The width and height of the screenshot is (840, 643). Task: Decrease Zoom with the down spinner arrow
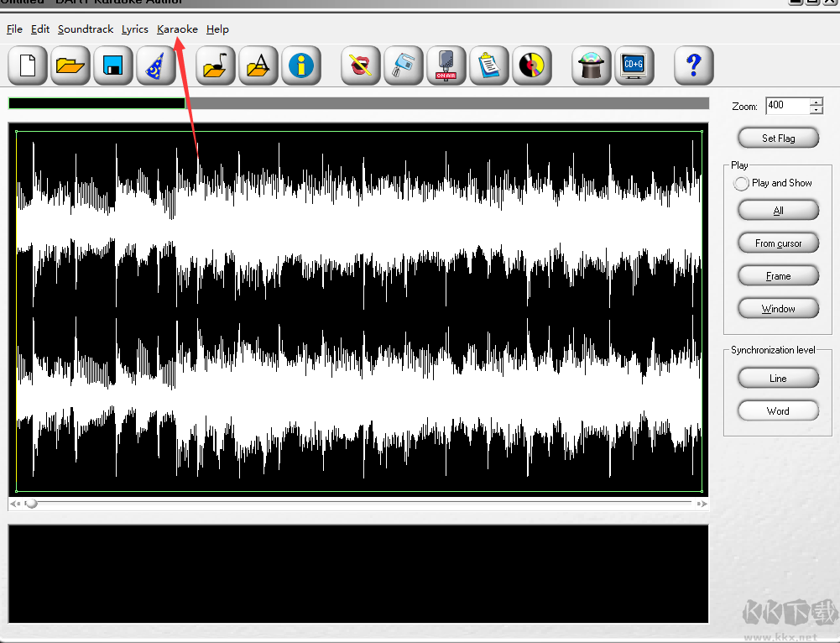817,110
